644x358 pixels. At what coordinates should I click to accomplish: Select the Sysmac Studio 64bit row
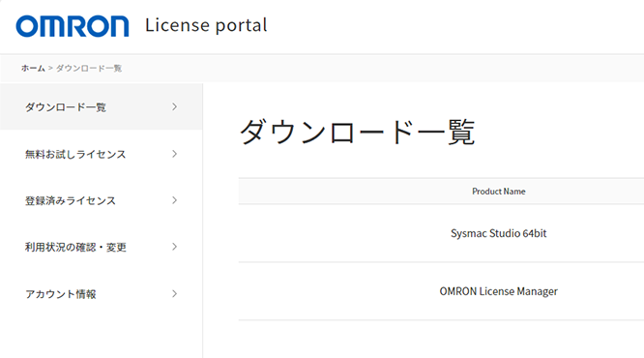pos(441,233)
